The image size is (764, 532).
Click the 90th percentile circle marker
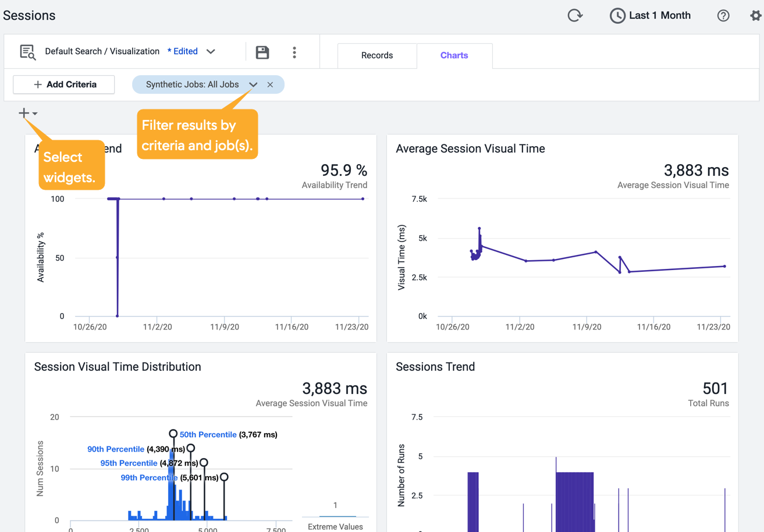191,448
